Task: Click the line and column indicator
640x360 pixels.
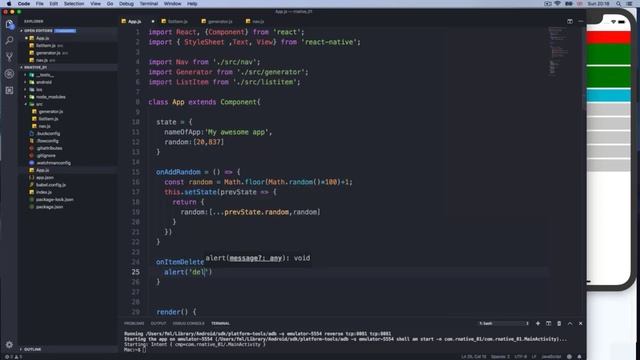Action: tap(473, 357)
